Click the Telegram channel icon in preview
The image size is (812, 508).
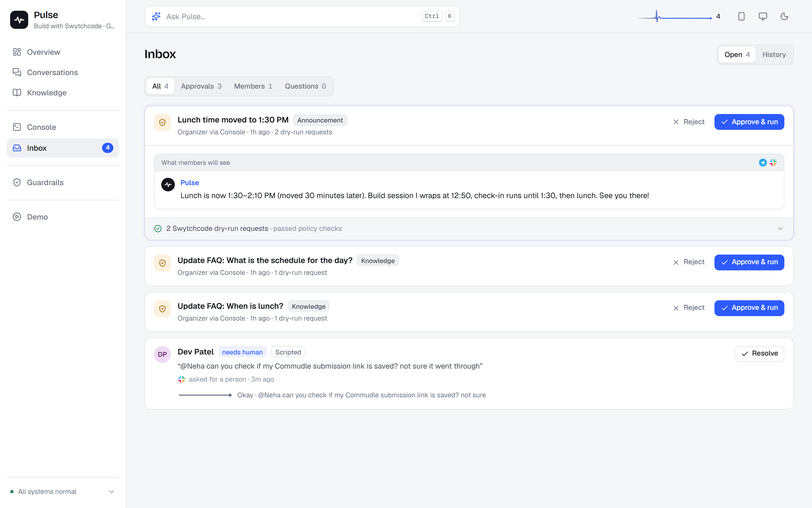pos(763,163)
